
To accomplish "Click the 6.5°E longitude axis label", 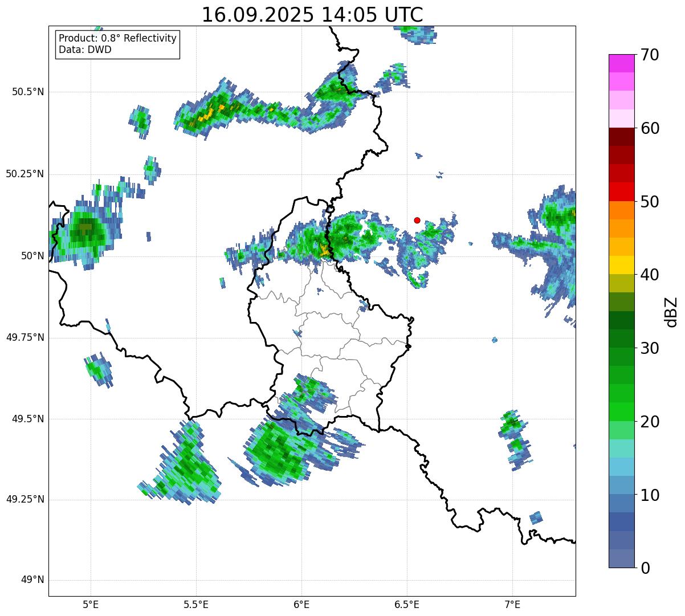I will coord(407,603).
